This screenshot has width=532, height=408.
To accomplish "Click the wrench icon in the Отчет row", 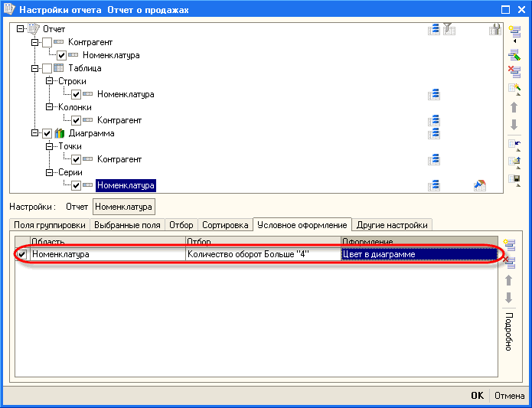I will click(x=494, y=29).
